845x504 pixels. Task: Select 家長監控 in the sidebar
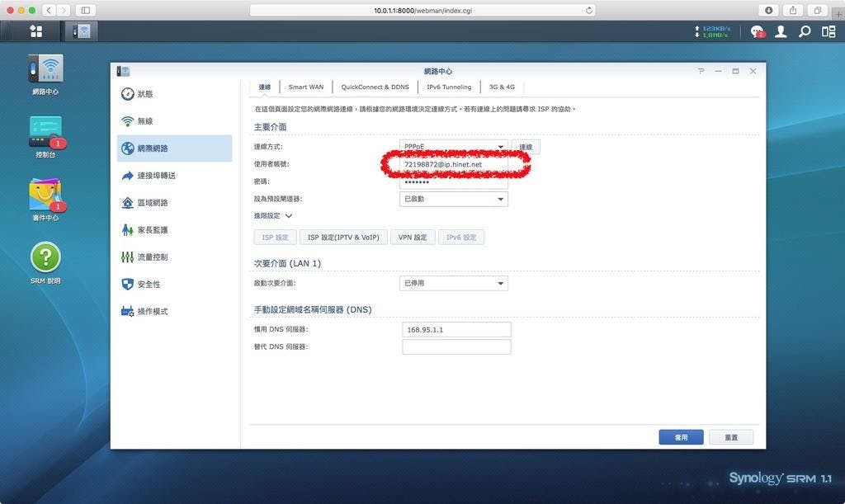tap(152, 230)
